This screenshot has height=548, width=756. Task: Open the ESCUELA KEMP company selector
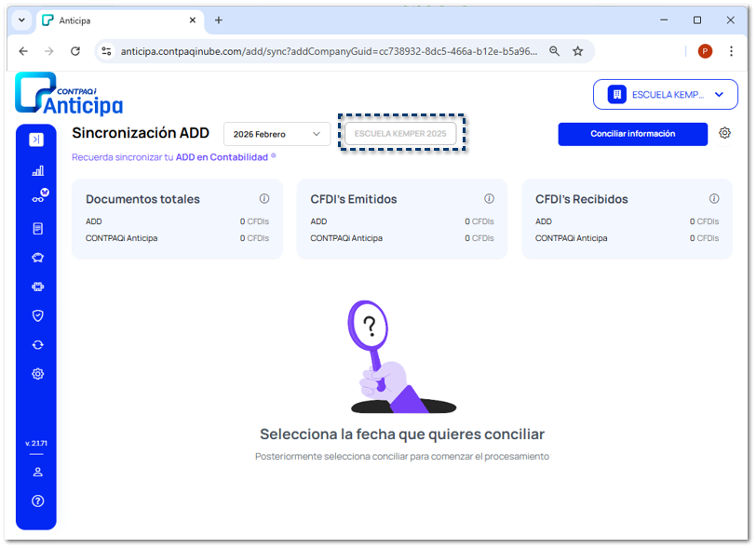pos(665,95)
